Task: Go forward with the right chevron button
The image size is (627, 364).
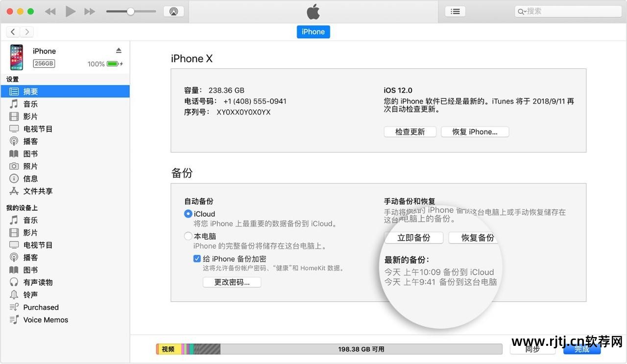Action: pos(27,32)
